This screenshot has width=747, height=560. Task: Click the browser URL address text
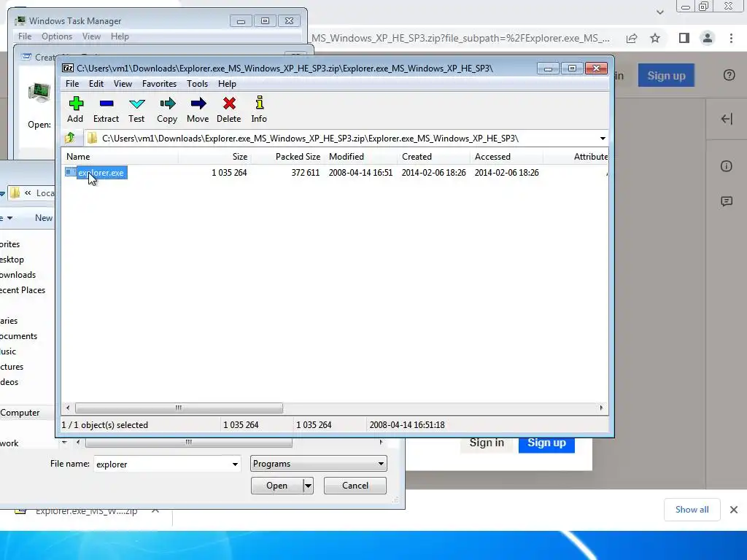[460, 38]
